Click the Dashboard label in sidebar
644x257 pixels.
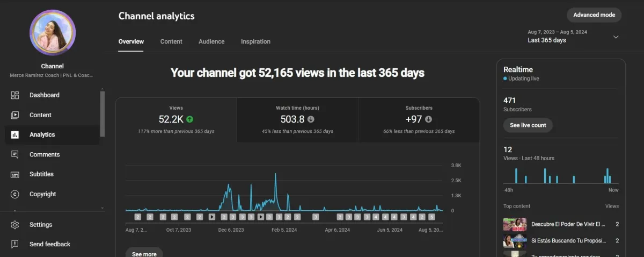pyautogui.click(x=45, y=95)
